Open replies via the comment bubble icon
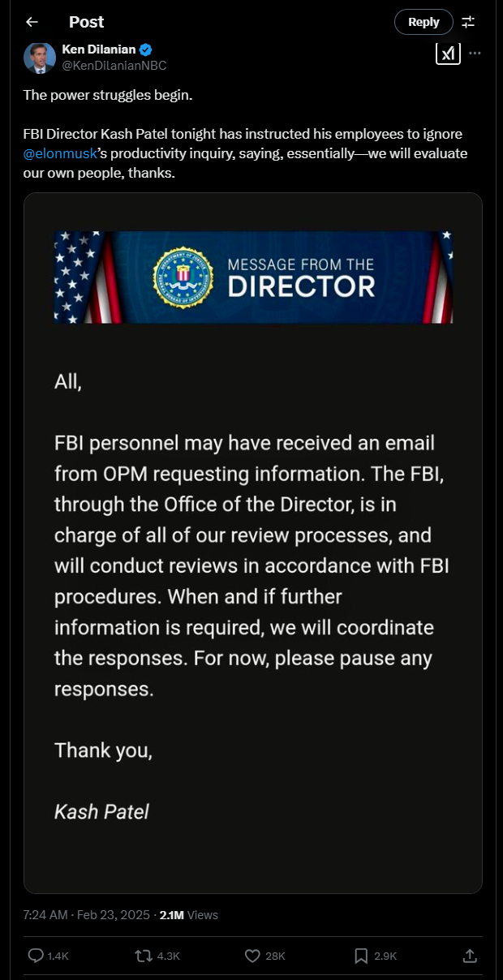503x980 pixels. pos(36,956)
